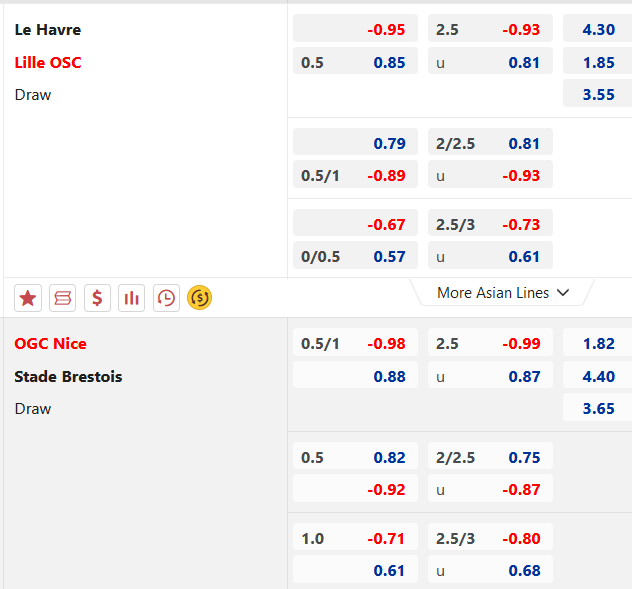Select Le Havre handicap odds -0.67
Screen dimensions: 632x589
point(355,223)
